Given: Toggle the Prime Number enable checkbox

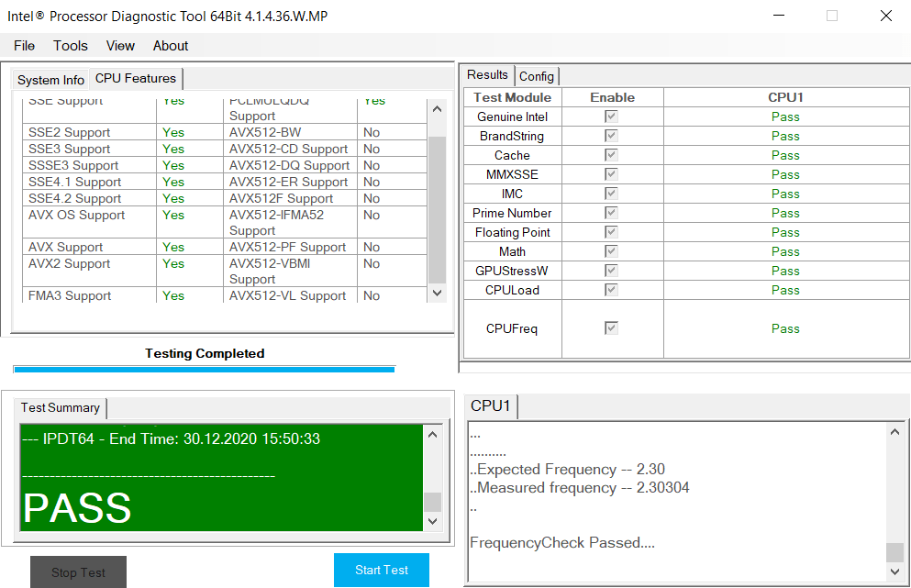Looking at the screenshot, I should (x=611, y=213).
